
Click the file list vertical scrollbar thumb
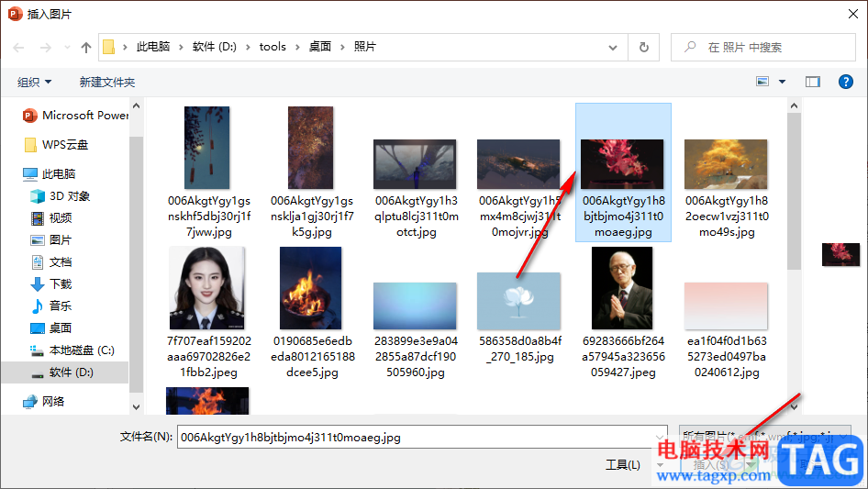pos(794,191)
